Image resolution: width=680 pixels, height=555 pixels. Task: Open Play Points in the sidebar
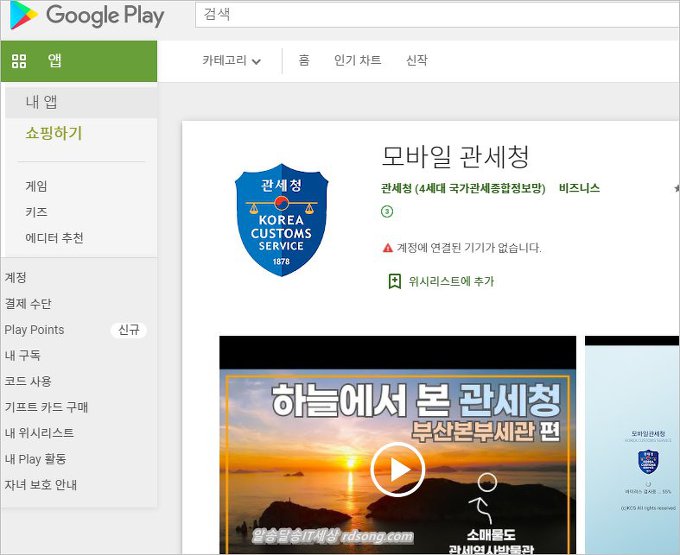tap(34, 330)
